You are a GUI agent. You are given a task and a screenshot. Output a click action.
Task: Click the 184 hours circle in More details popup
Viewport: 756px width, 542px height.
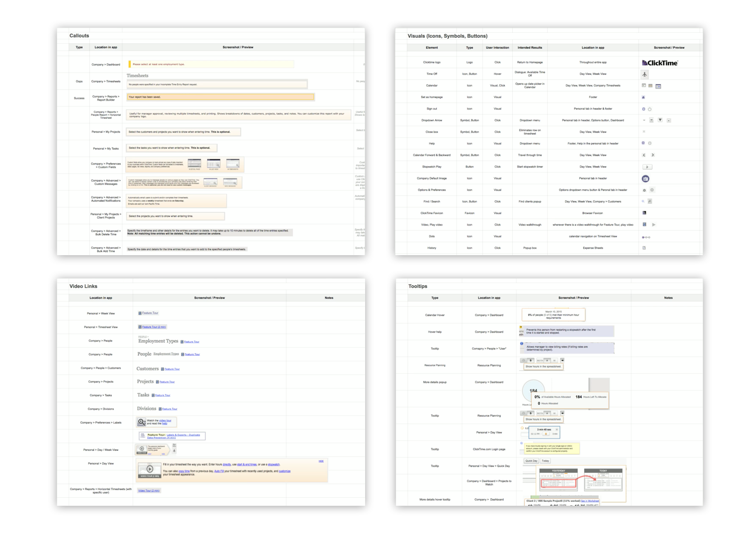click(x=533, y=391)
